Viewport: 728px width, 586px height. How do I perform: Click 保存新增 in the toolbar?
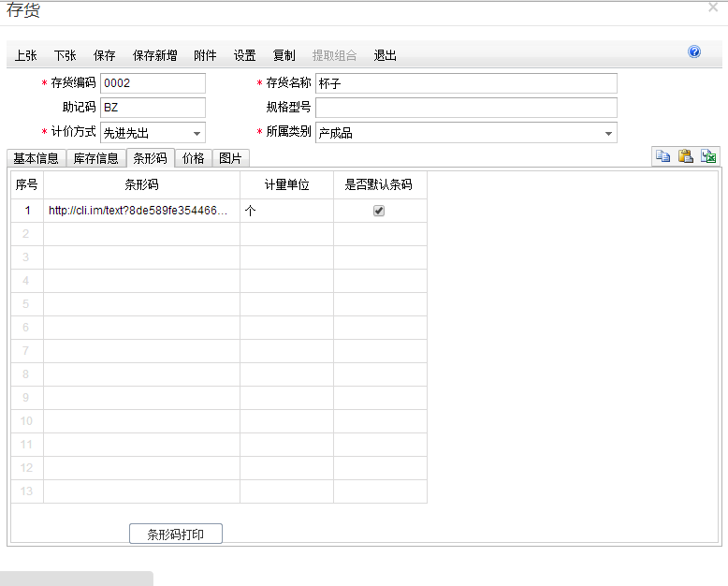click(155, 55)
